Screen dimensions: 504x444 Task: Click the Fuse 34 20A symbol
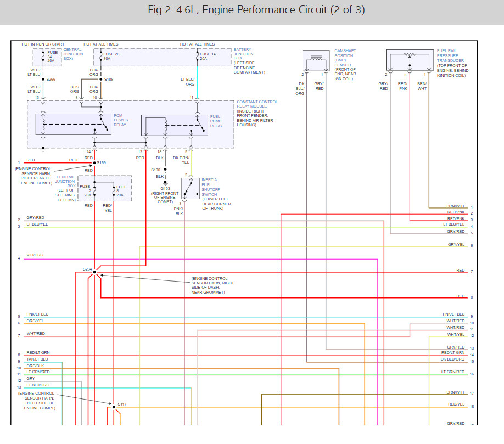pos(43,57)
